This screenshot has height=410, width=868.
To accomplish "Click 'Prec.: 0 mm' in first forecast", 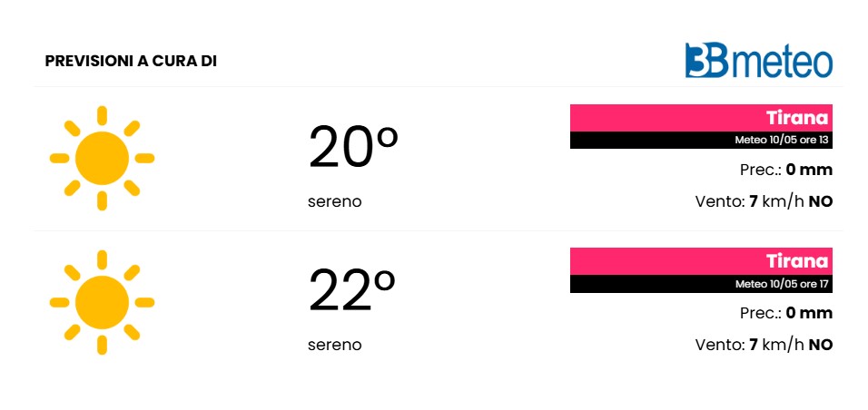I will (x=786, y=170).
